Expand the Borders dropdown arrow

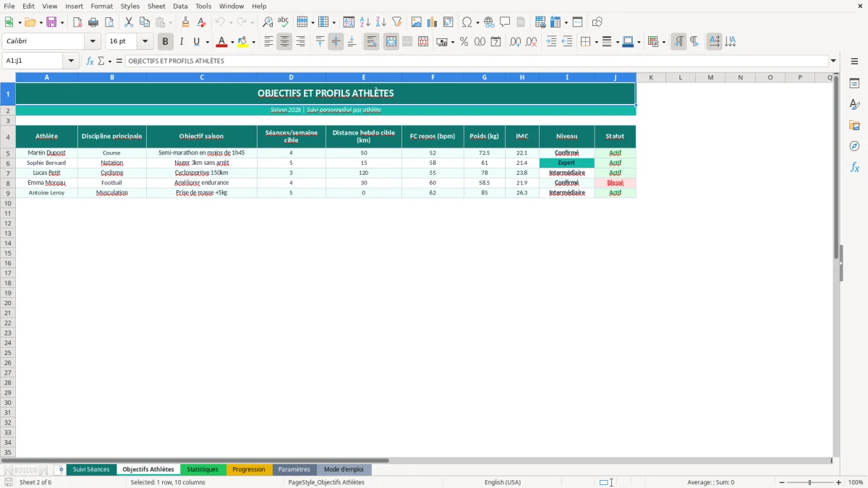coord(596,42)
